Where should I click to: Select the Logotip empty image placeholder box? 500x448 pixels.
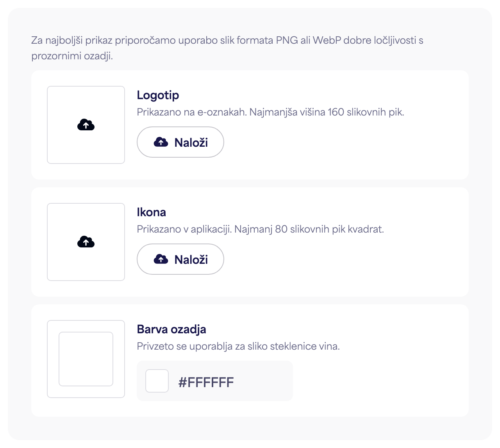pyautogui.click(x=86, y=125)
